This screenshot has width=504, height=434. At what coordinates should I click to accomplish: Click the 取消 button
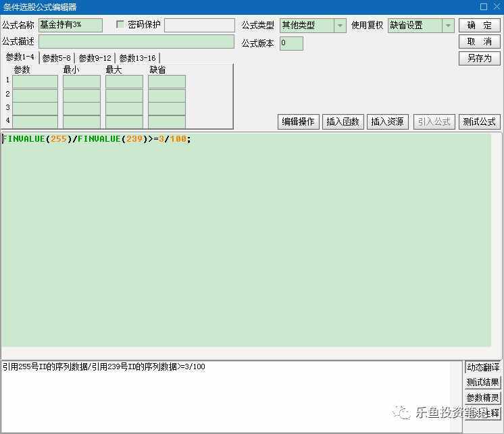pos(479,42)
